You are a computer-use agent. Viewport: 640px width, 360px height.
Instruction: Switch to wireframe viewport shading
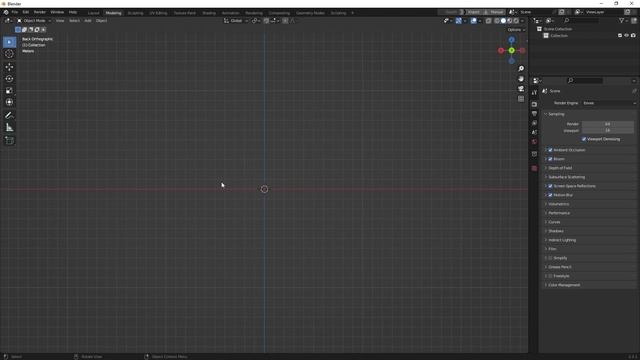[x=497, y=21]
